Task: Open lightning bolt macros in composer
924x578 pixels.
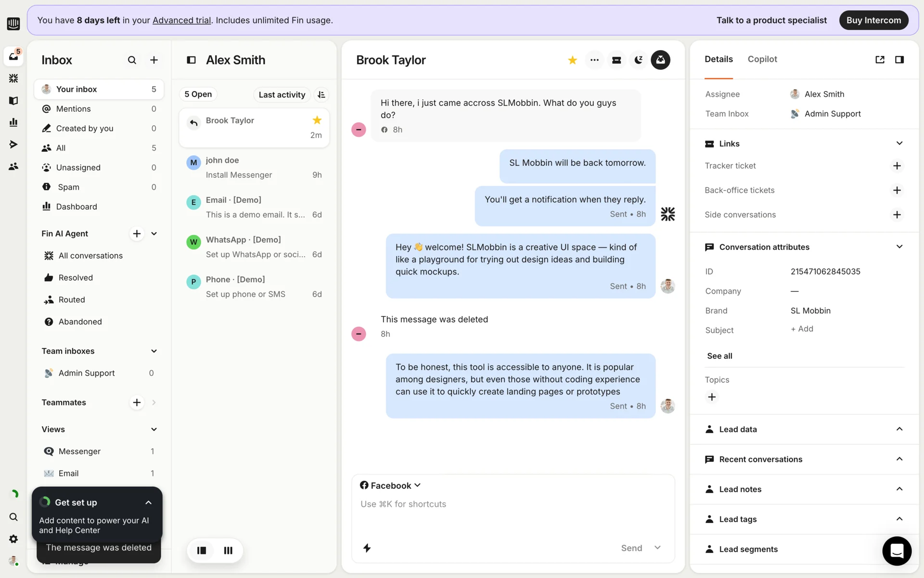Action: pos(367,548)
